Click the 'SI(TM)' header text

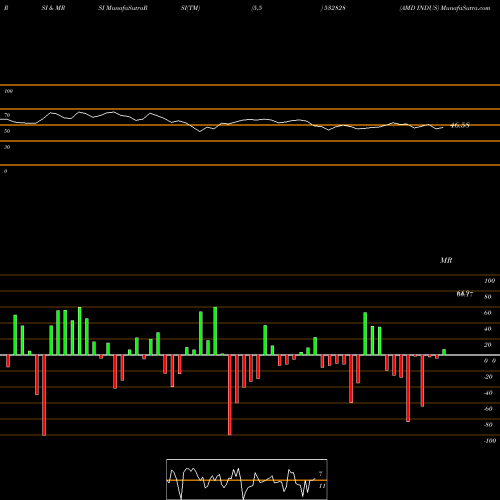pyautogui.click(x=190, y=8)
